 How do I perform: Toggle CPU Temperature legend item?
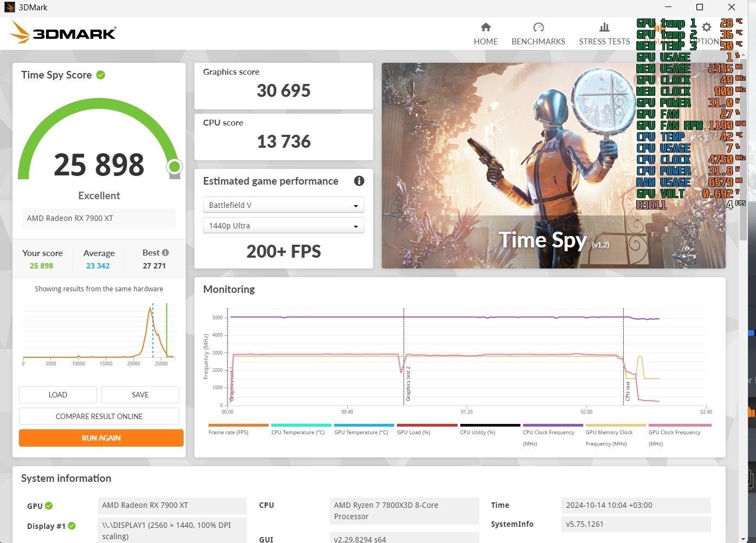[301, 430]
